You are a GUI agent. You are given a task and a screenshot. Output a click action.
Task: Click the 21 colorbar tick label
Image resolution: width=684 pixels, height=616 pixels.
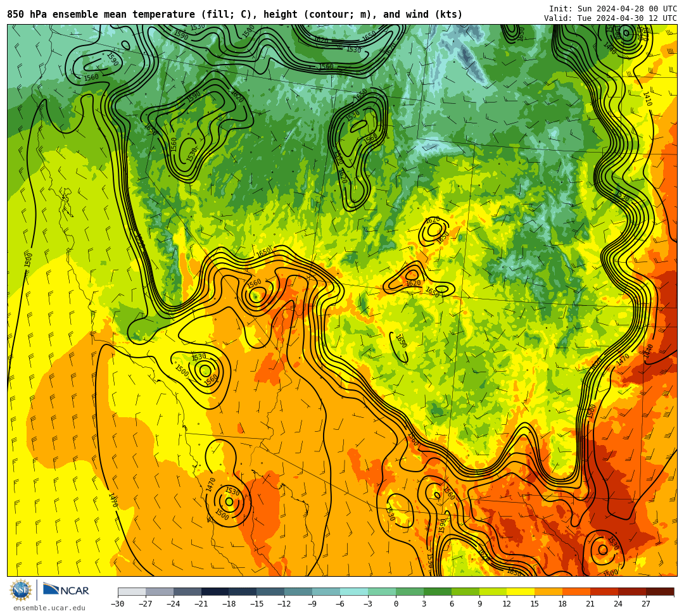[x=591, y=604]
